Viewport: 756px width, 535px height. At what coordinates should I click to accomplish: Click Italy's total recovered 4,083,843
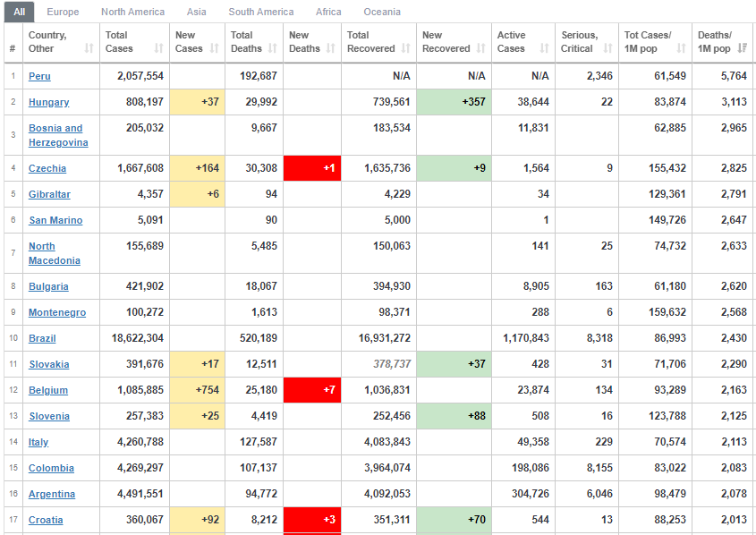pos(387,442)
